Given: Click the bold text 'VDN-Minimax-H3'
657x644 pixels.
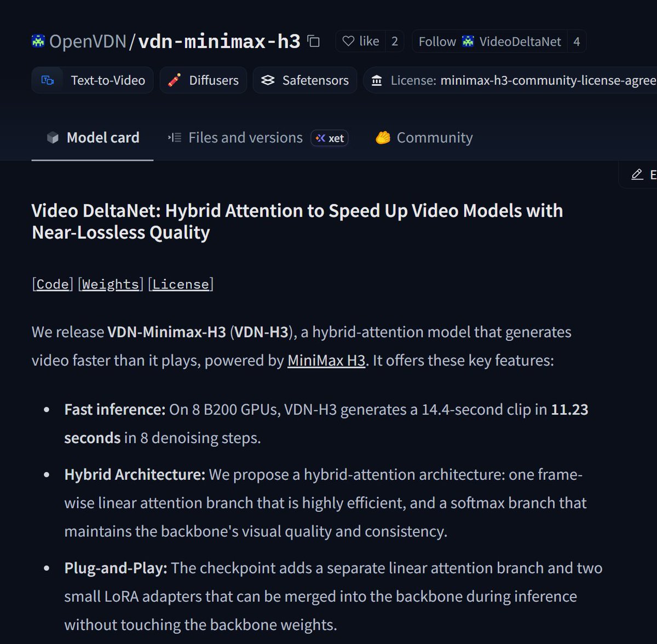Looking at the screenshot, I should point(166,332).
